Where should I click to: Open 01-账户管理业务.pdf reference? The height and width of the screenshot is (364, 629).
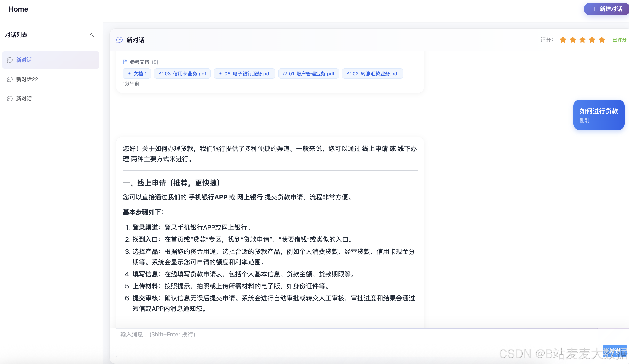coord(308,74)
